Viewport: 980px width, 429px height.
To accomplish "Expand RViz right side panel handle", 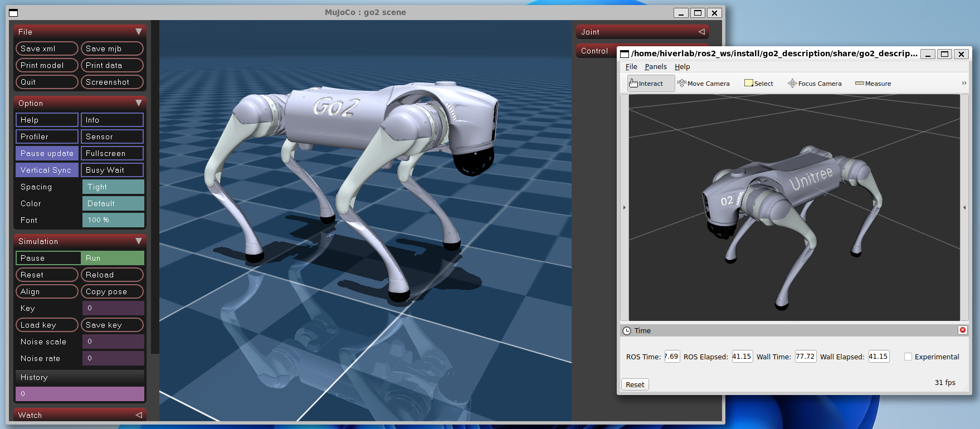I will click(964, 207).
